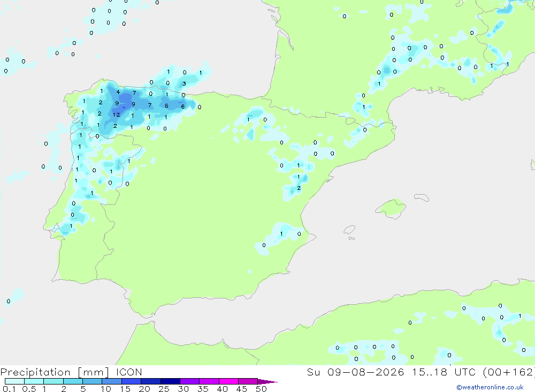The image size is (535, 392).
Task: Click the '12' precipitation value on the map
Action: coord(116,114)
